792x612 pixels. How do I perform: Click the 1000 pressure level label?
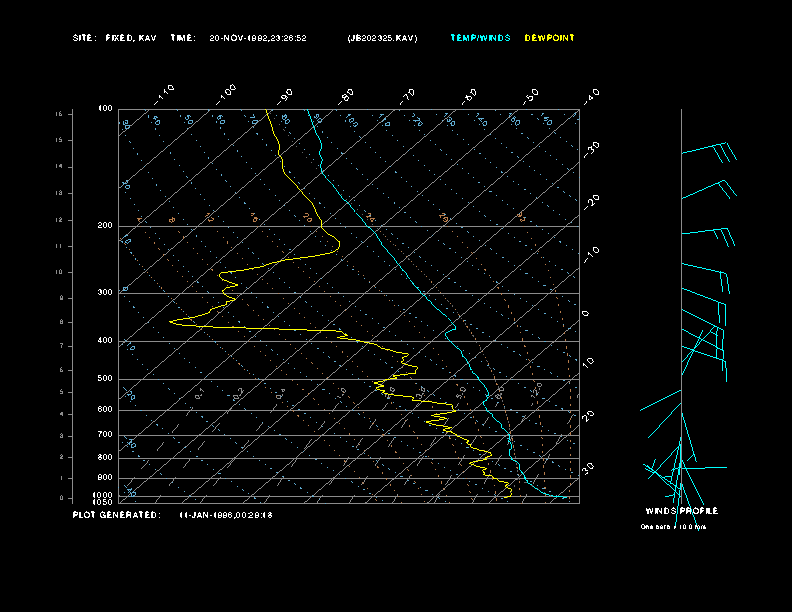tap(104, 495)
